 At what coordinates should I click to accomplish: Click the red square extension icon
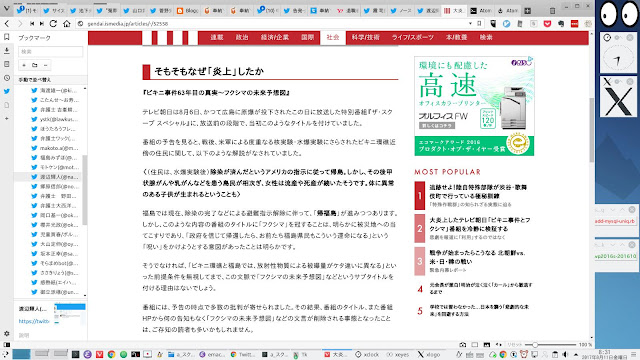point(575,24)
